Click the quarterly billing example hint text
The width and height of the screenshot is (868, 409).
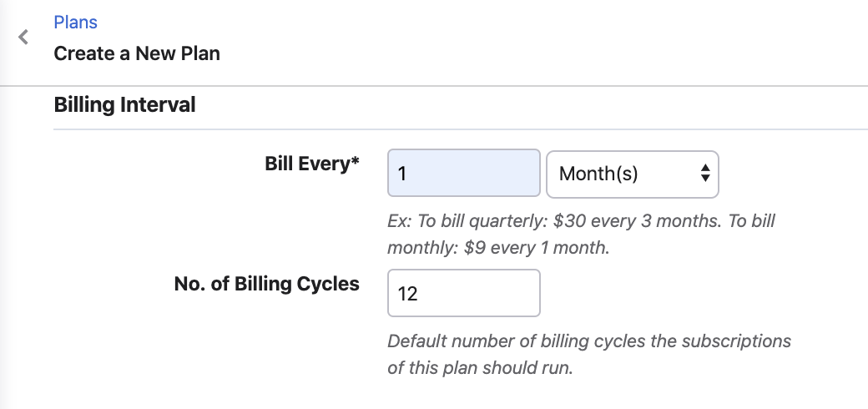pos(581,222)
